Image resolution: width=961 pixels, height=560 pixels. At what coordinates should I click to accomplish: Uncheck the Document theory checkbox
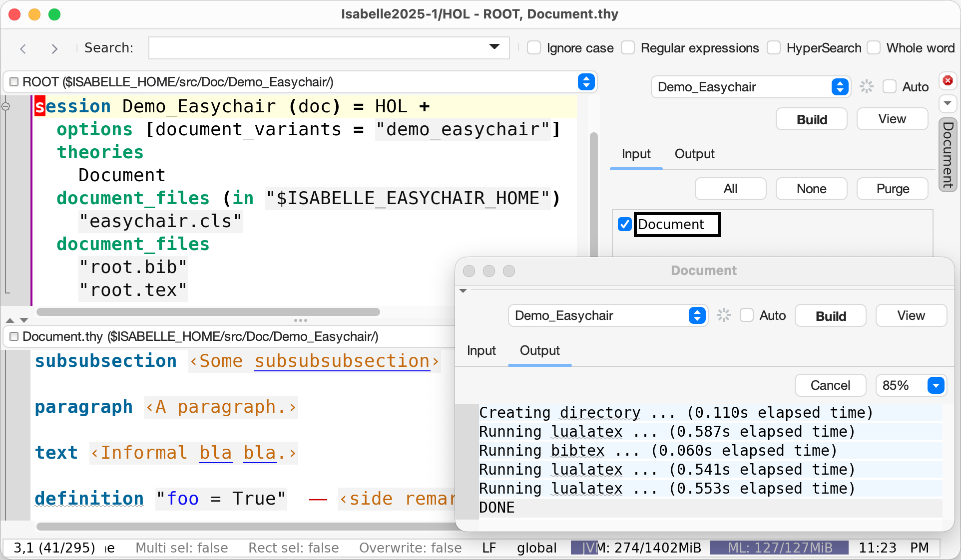[x=624, y=225]
